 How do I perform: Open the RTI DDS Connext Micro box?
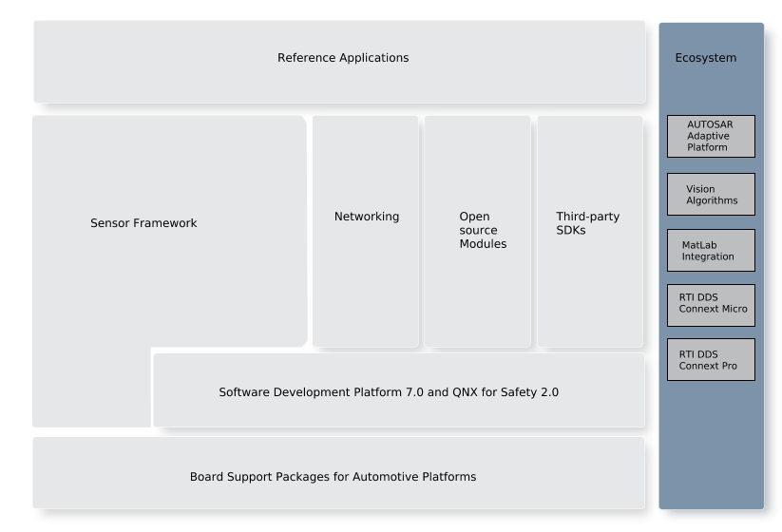tap(711, 304)
